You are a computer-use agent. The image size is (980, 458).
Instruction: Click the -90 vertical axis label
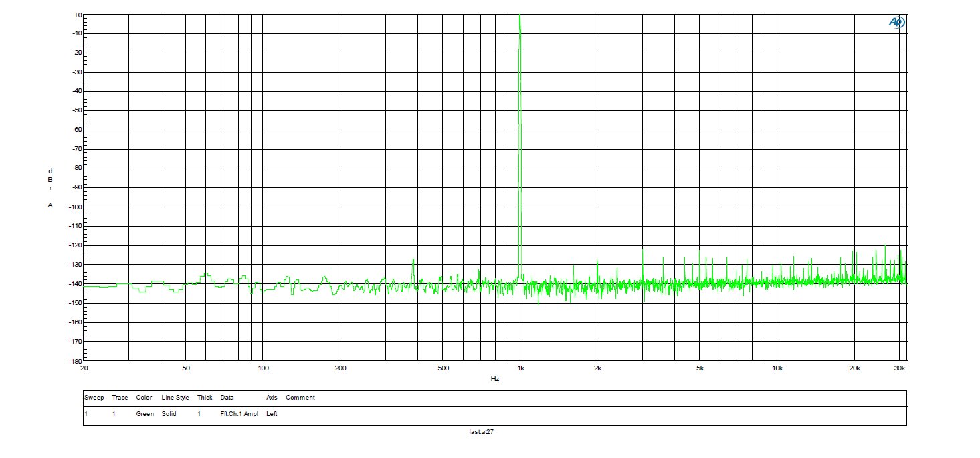click(76, 187)
